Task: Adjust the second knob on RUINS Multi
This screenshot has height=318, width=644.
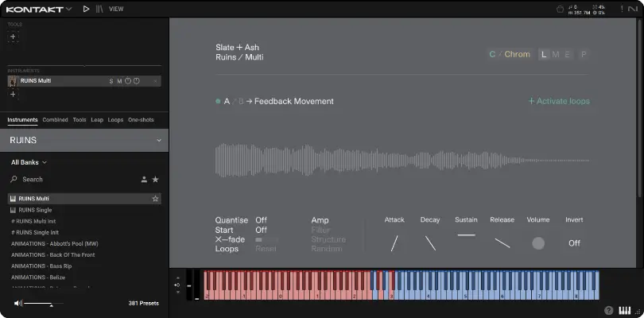Action: [x=137, y=81]
